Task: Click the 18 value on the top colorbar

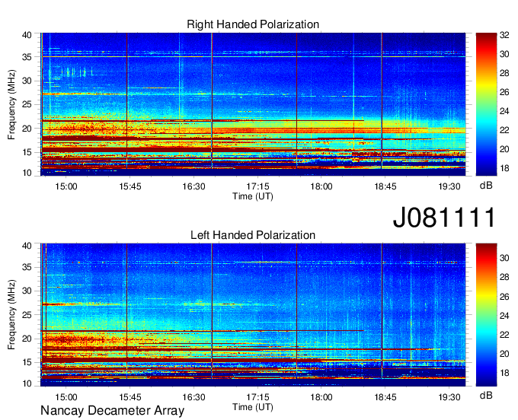Action: [504, 168]
